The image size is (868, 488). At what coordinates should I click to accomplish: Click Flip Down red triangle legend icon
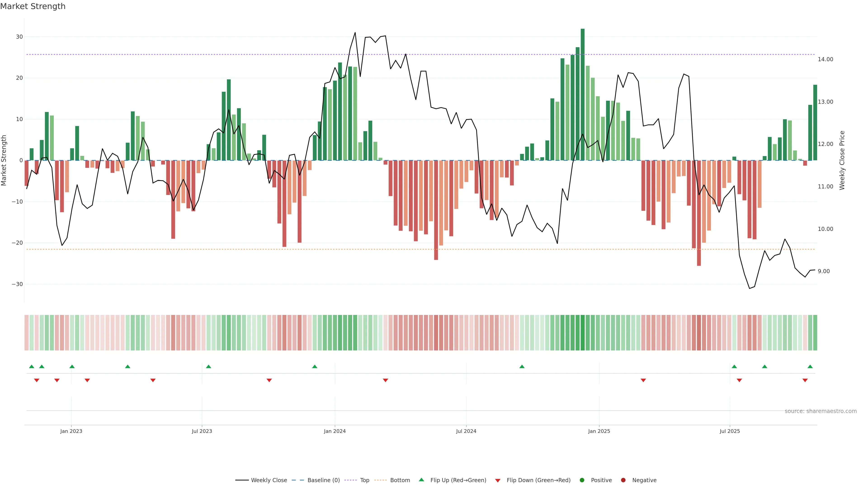498,480
